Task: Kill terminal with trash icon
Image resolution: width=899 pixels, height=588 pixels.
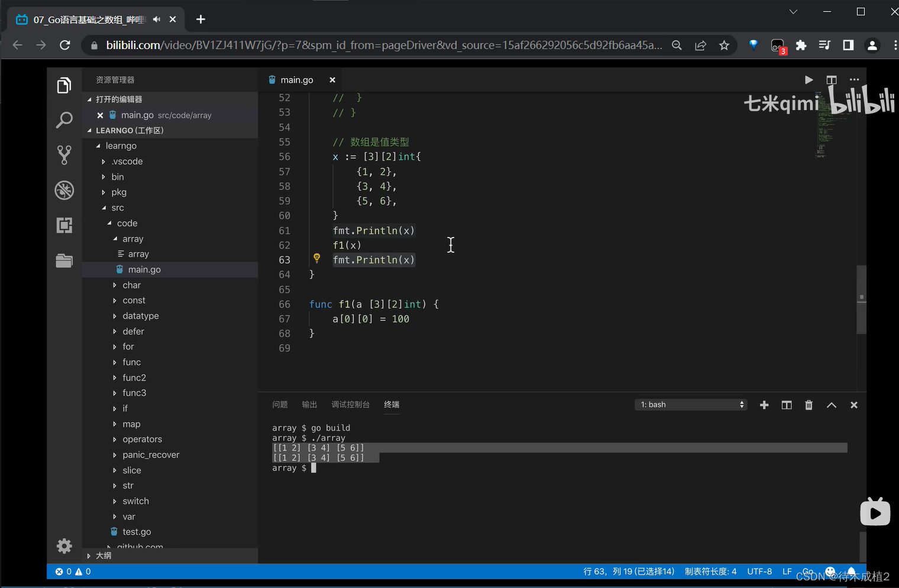Action: click(x=809, y=405)
